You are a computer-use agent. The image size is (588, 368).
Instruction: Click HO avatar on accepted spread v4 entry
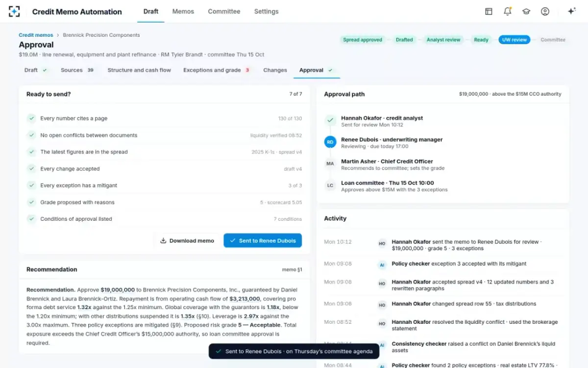(382, 283)
